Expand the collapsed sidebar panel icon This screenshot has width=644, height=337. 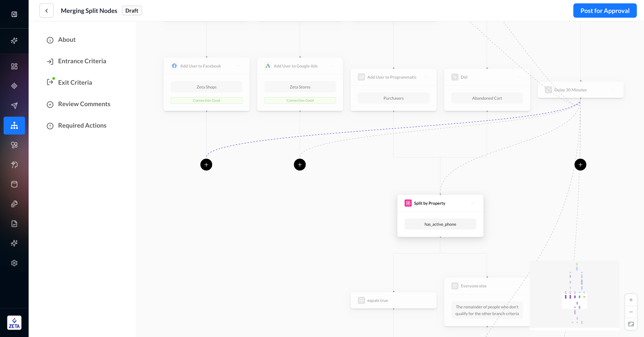14,14
